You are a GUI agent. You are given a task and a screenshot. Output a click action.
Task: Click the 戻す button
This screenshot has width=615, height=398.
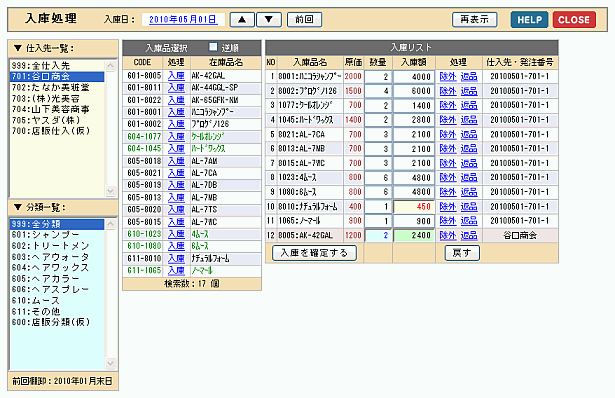[462, 253]
